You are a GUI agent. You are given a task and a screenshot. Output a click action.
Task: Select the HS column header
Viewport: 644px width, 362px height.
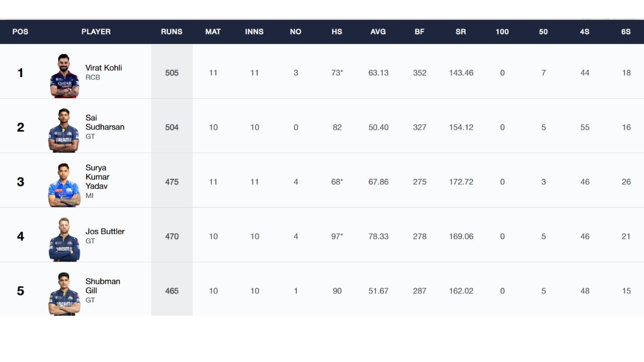pos(337,32)
